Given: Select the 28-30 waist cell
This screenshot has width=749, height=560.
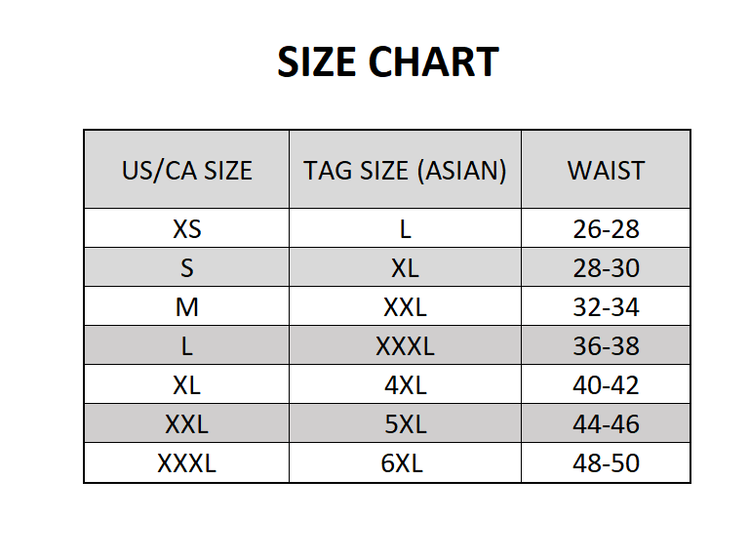Looking at the screenshot, I should [x=606, y=267].
